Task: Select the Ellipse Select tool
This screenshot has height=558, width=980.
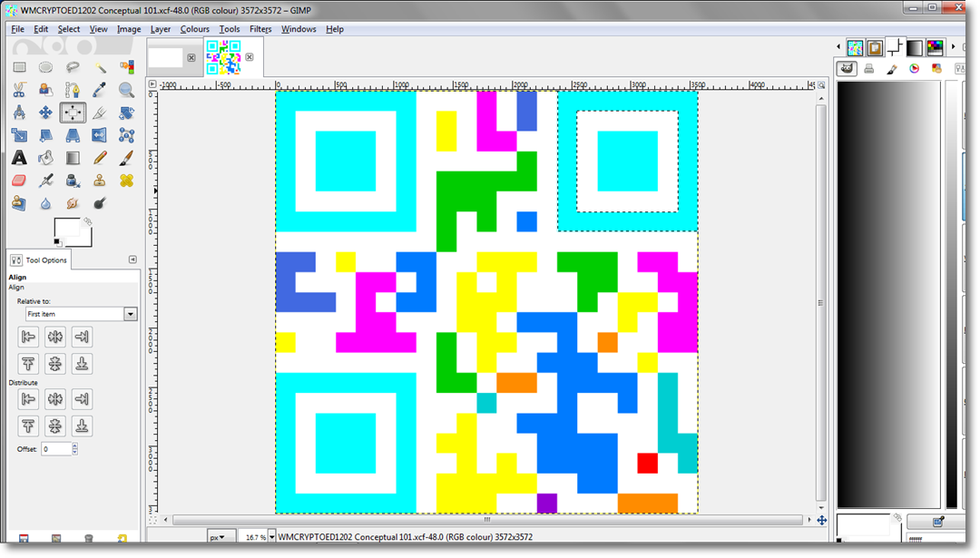Action: pos(45,67)
